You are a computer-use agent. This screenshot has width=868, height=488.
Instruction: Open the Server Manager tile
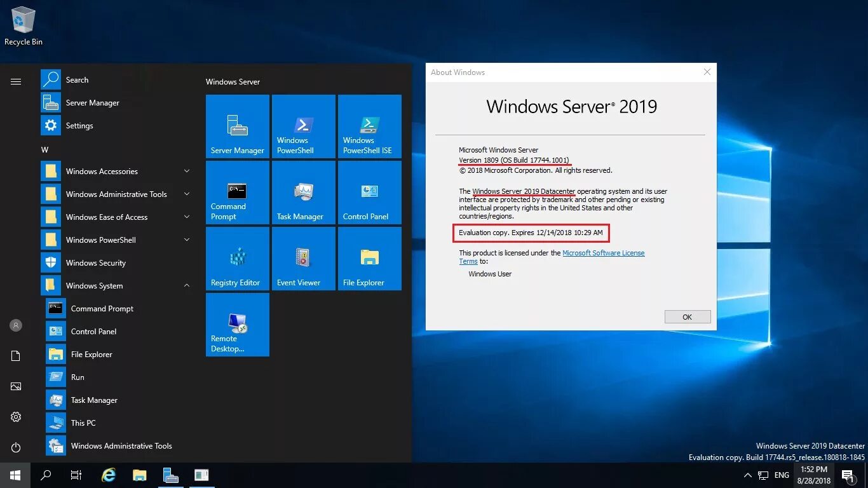coord(238,126)
